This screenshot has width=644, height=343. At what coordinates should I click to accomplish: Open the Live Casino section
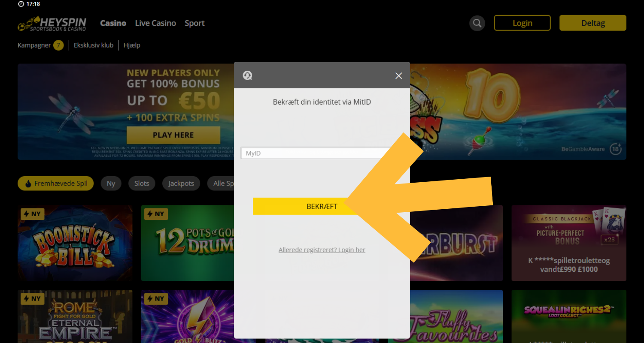[x=155, y=23]
